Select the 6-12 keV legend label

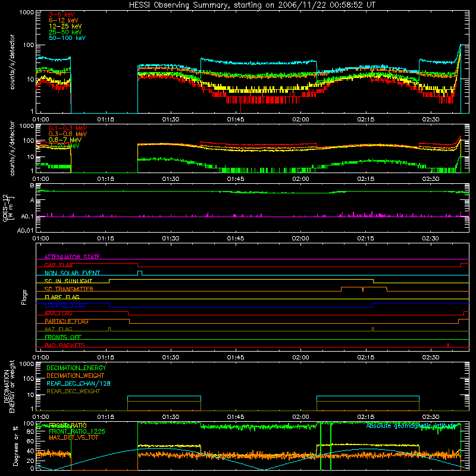[63, 20]
